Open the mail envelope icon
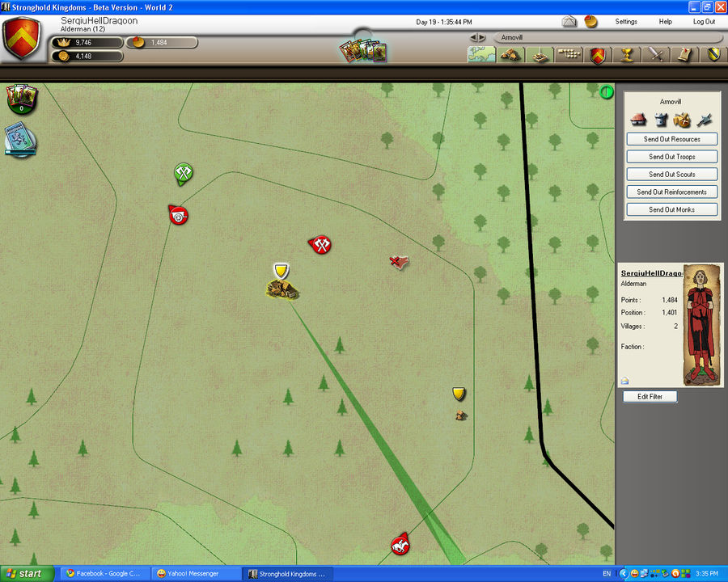This screenshot has width=728, height=582. [x=569, y=21]
